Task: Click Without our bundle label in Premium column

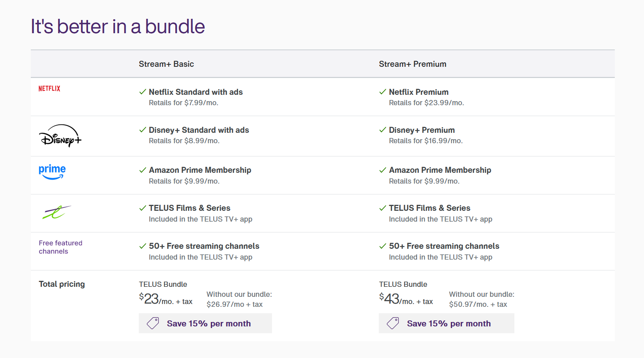Action: coord(482,294)
